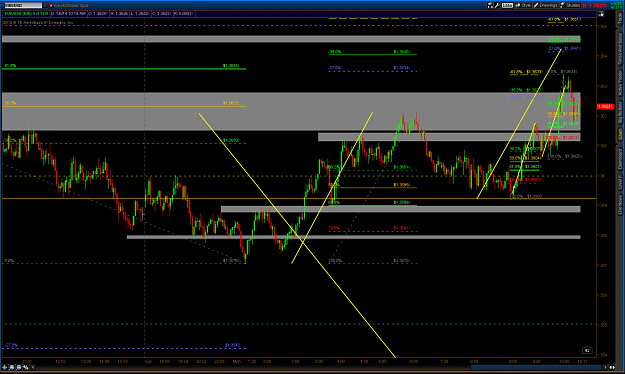Click the scroll right arrow at bottom right
625x374 pixels.
pyautogui.click(x=606, y=367)
